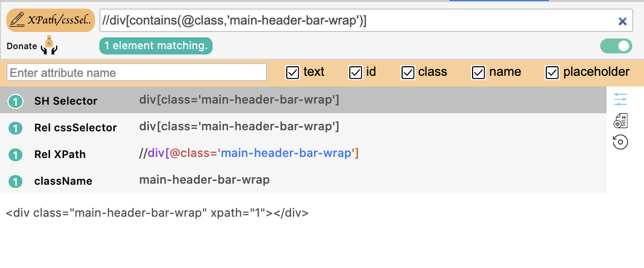644x268 pixels.
Task: Uncheck the text attribute checkbox
Action: pyautogui.click(x=293, y=73)
